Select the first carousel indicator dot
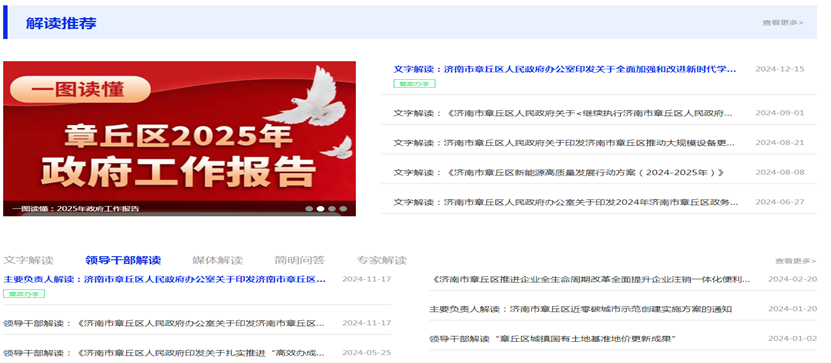 pyautogui.click(x=309, y=209)
